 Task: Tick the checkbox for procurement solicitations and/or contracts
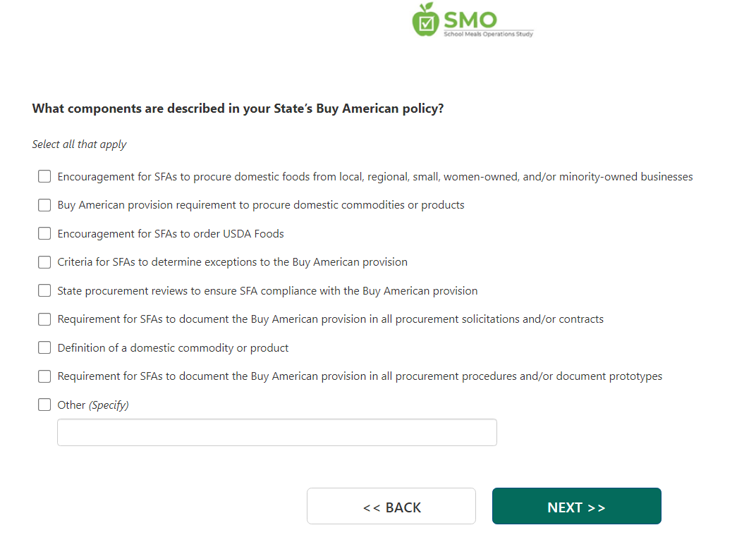44,319
